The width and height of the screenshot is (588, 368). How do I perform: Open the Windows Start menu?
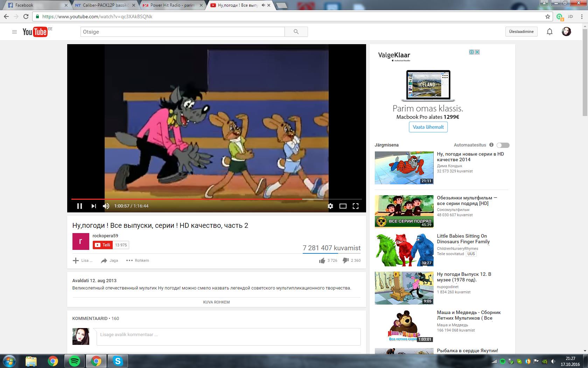coord(9,361)
